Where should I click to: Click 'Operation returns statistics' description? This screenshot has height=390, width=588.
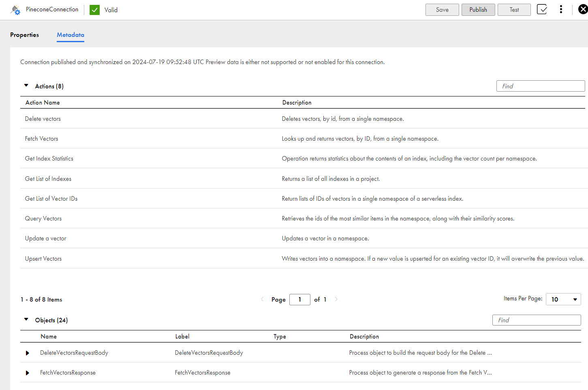pyautogui.click(x=409, y=159)
